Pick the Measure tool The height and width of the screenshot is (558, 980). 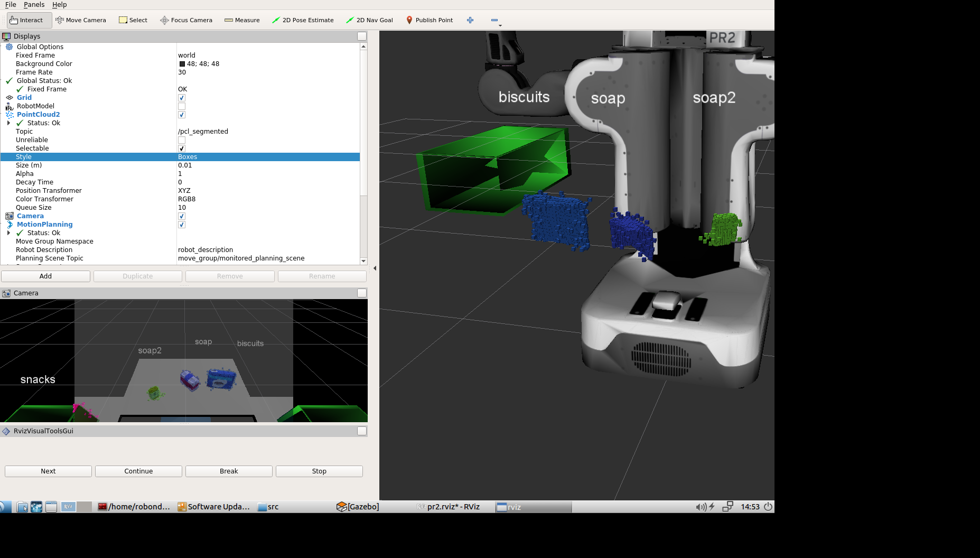coord(242,20)
